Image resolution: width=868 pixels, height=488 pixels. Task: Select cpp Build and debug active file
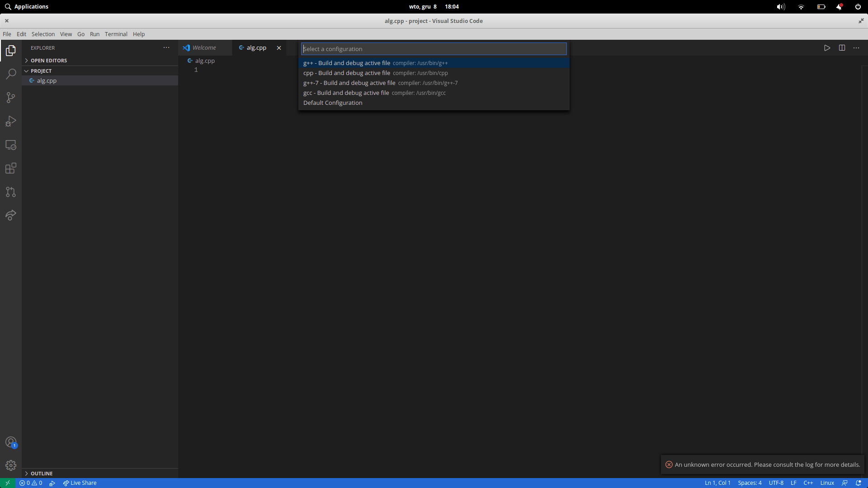434,73
